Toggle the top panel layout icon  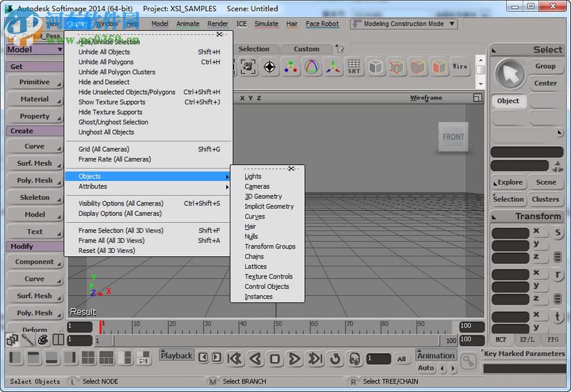point(33,358)
